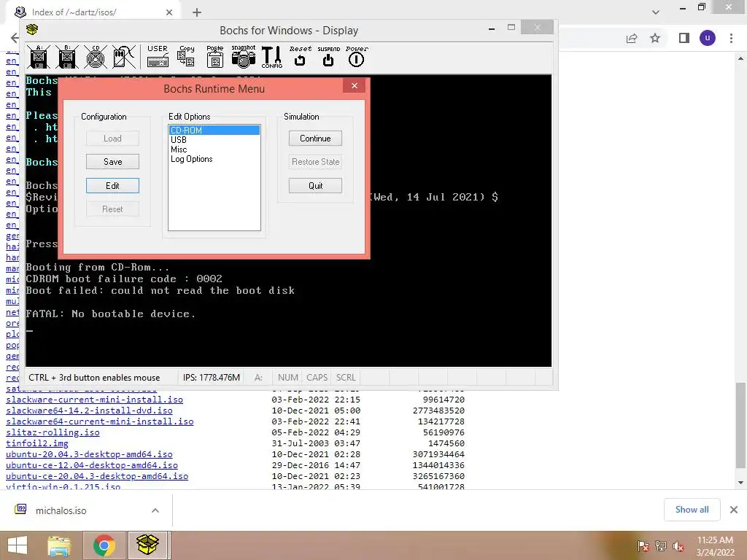
Task: Select CD-ROM in Edit Options list
Action: (x=214, y=130)
